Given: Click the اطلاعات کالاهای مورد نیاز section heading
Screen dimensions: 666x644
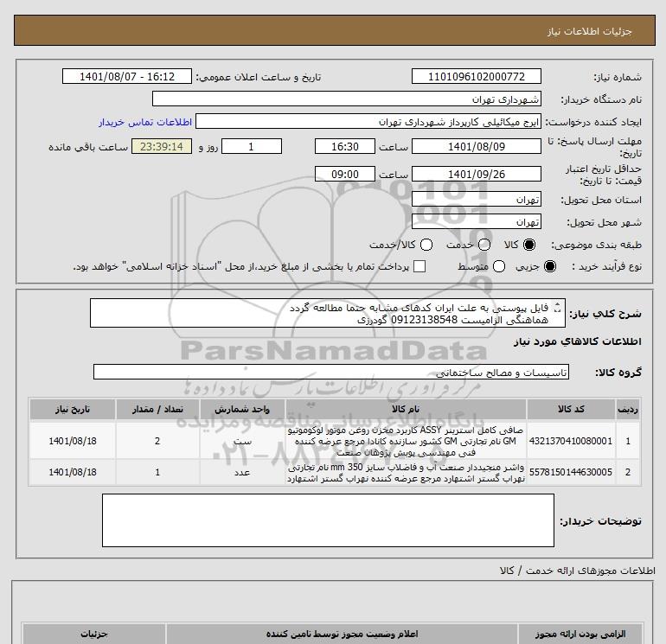Looking at the screenshot, I should [578, 341].
